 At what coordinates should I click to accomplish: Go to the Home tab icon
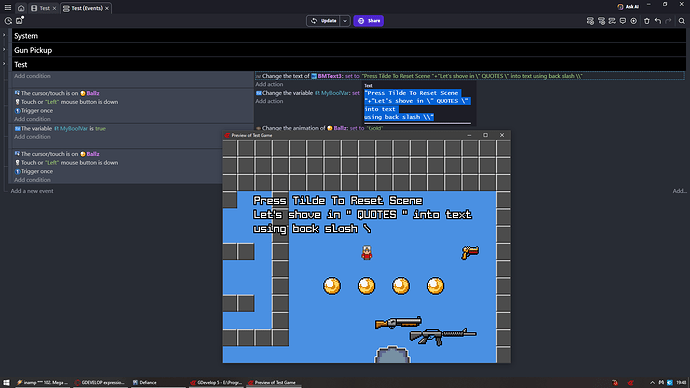pyautogui.click(x=21, y=8)
